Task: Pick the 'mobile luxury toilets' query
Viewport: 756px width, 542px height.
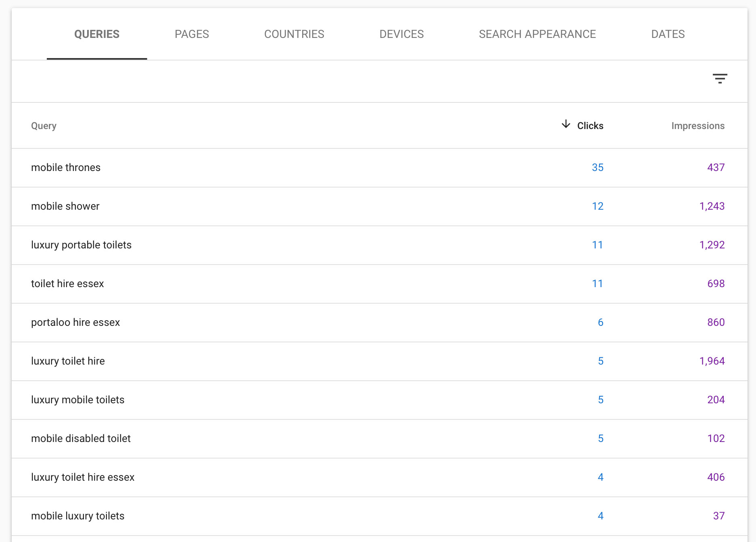Action: [x=77, y=516]
